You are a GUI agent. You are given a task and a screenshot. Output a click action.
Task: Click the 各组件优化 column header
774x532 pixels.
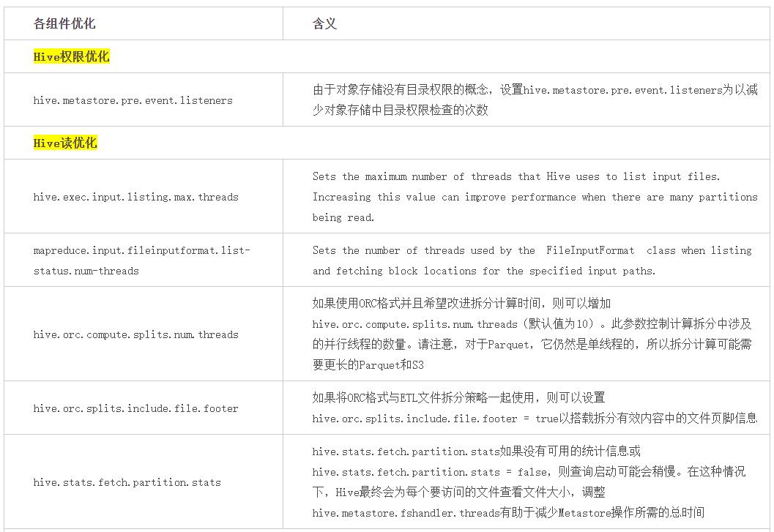64,23
